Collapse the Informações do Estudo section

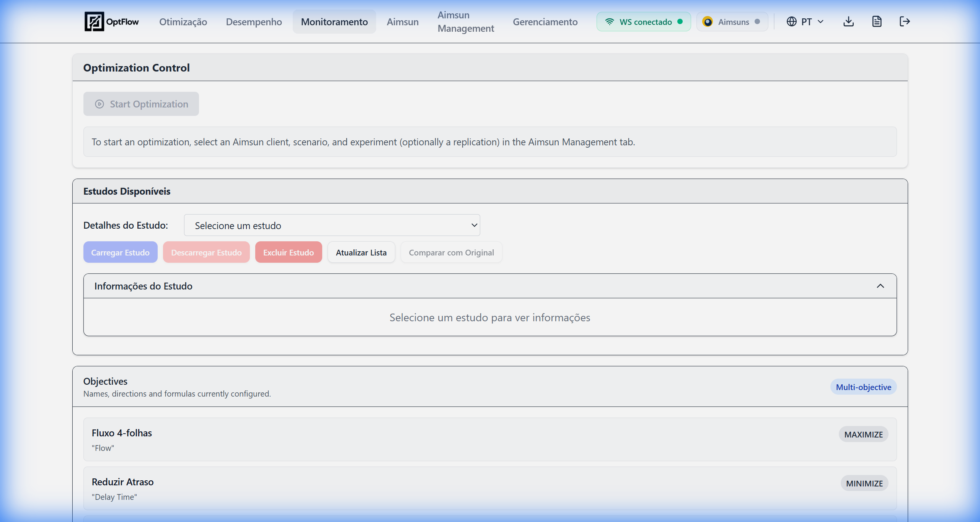click(x=880, y=286)
